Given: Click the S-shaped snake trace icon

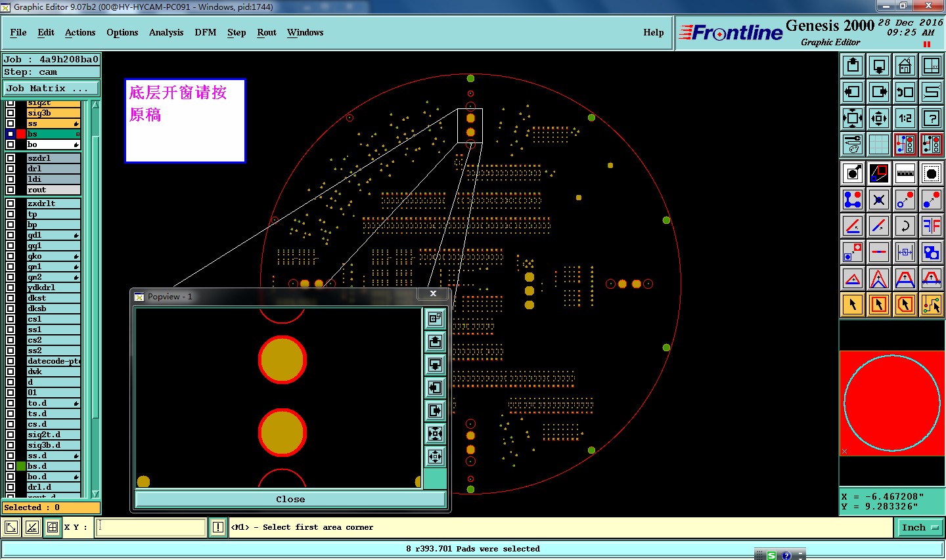Looking at the screenshot, I should [932, 92].
